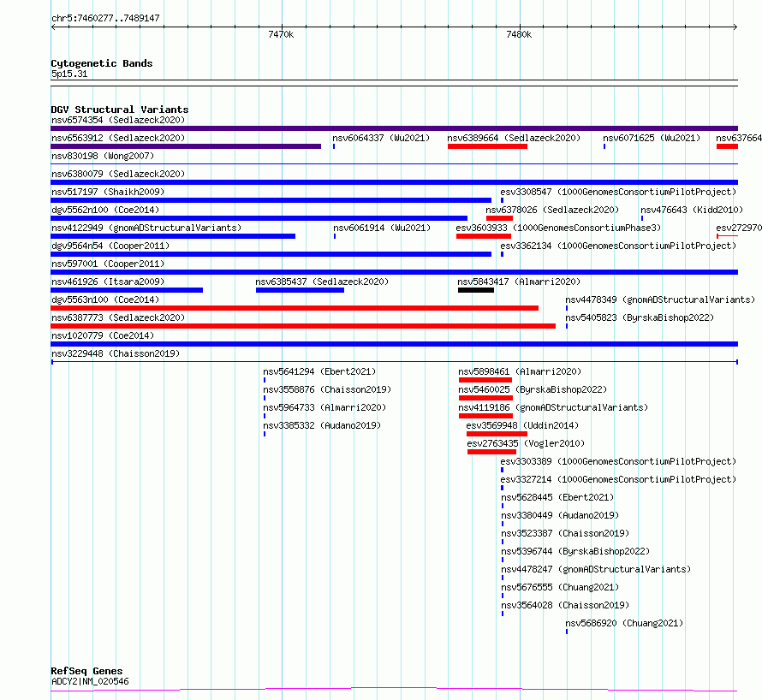
Task: Open nsv1020779 (Coe2014) variant
Action: pyautogui.click(x=103, y=335)
